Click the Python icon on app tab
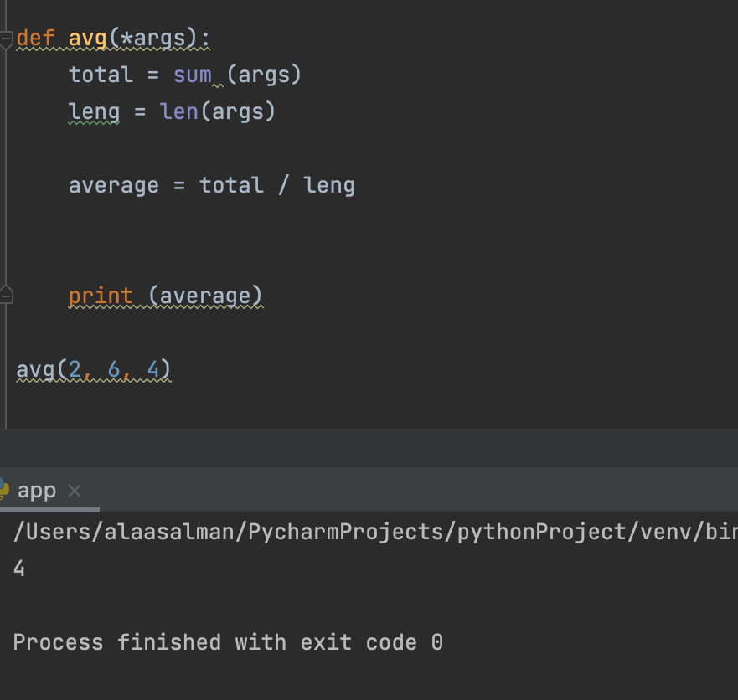Image resolution: width=738 pixels, height=700 pixels. pyautogui.click(x=3, y=490)
